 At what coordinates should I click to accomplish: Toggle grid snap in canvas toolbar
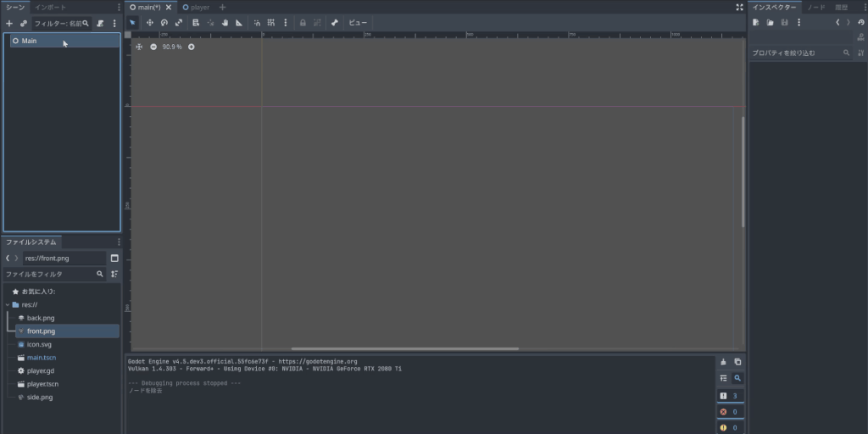click(271, 23)
